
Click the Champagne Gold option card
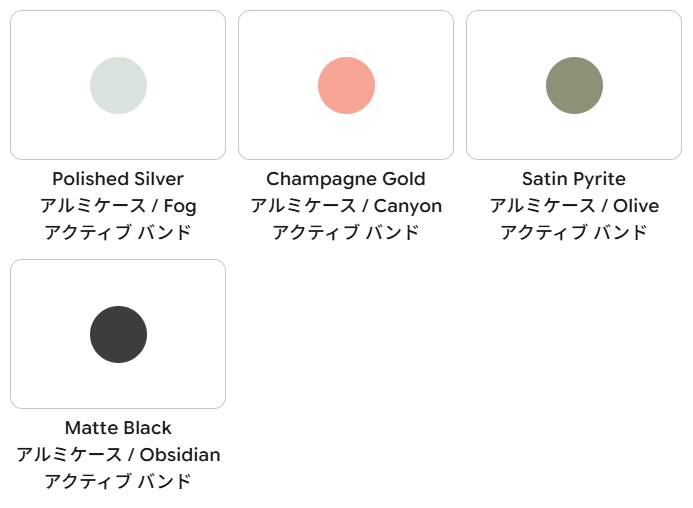click(x=346, y=85)
